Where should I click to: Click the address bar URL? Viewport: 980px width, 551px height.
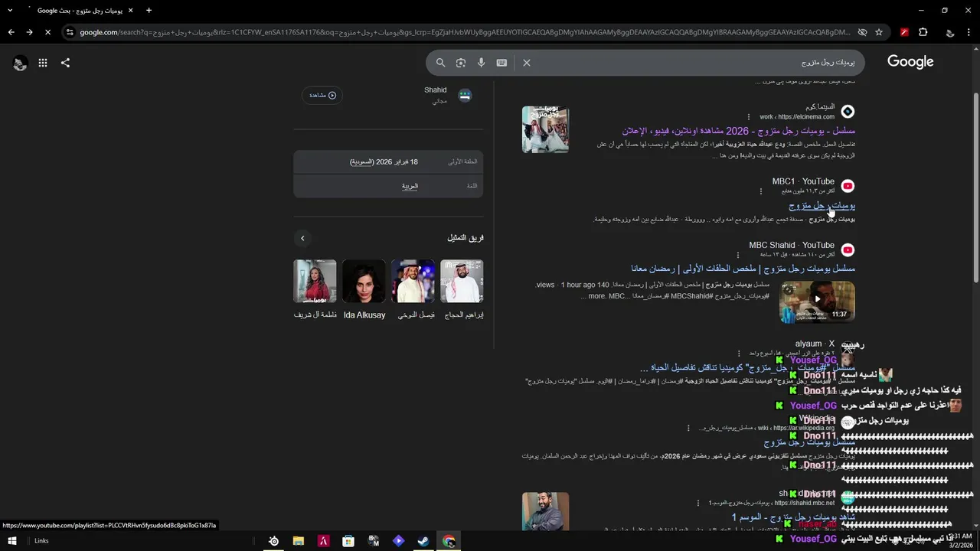pyautogui.click(x=465, y=32)
